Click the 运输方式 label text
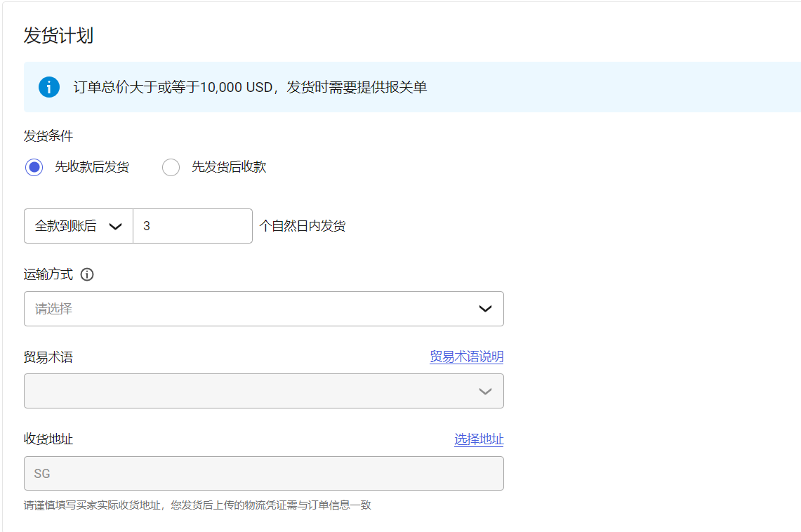The width and height of the screenshot is (801, 532). tap(46, 274)
